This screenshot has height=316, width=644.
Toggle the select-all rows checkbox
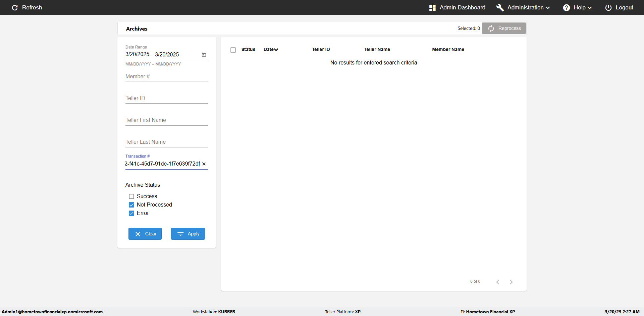[233, 50]
